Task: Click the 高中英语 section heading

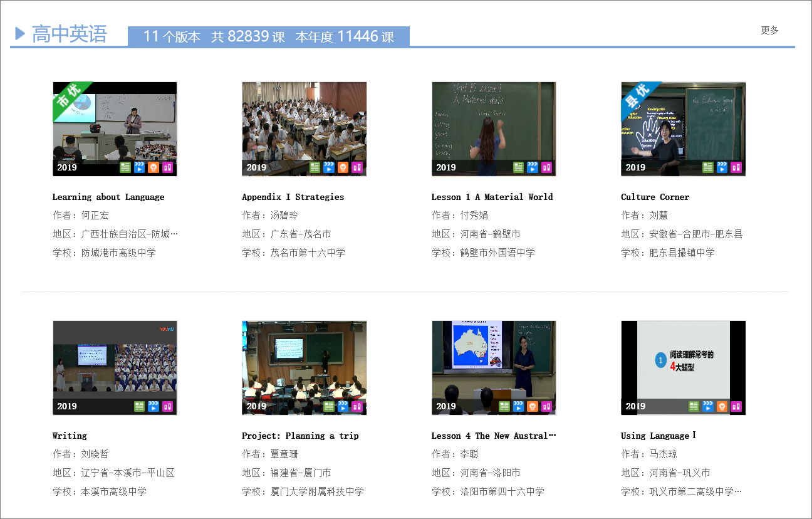Action: (x=70, y=34)
